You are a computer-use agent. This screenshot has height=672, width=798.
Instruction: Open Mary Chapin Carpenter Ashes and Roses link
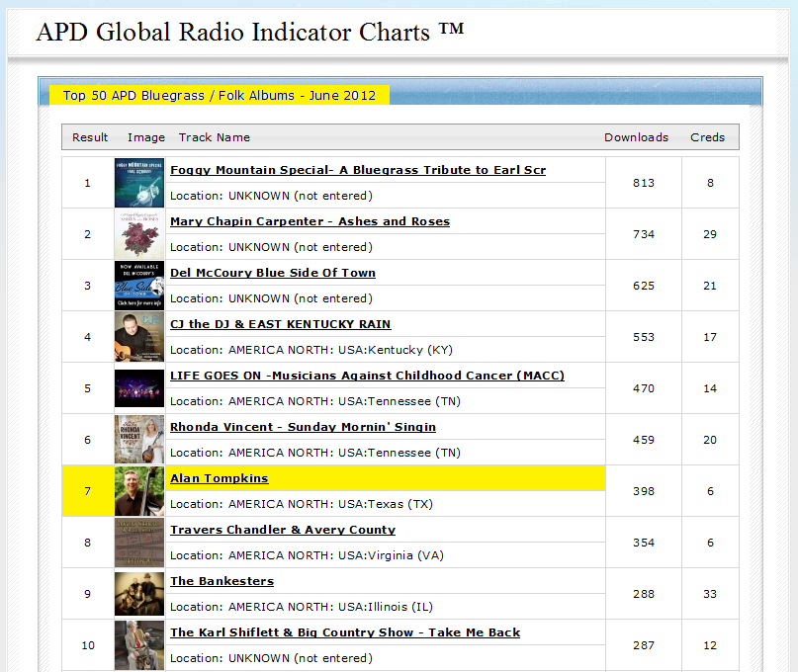point(310,221)
